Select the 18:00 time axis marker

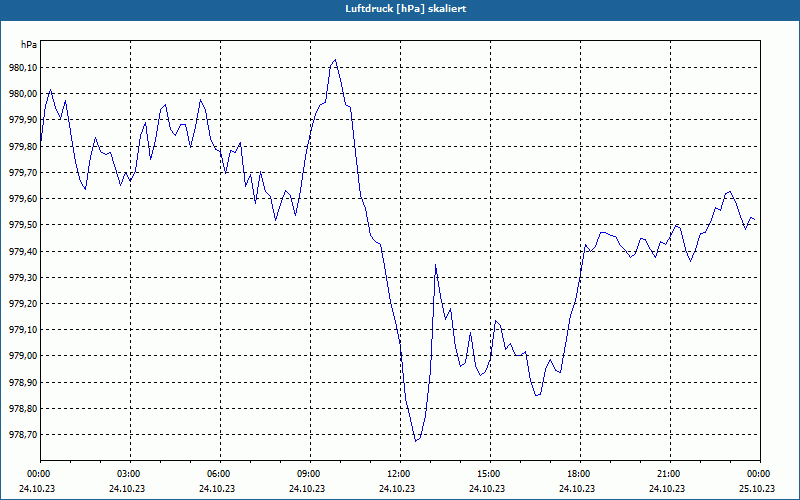(580, 474)
